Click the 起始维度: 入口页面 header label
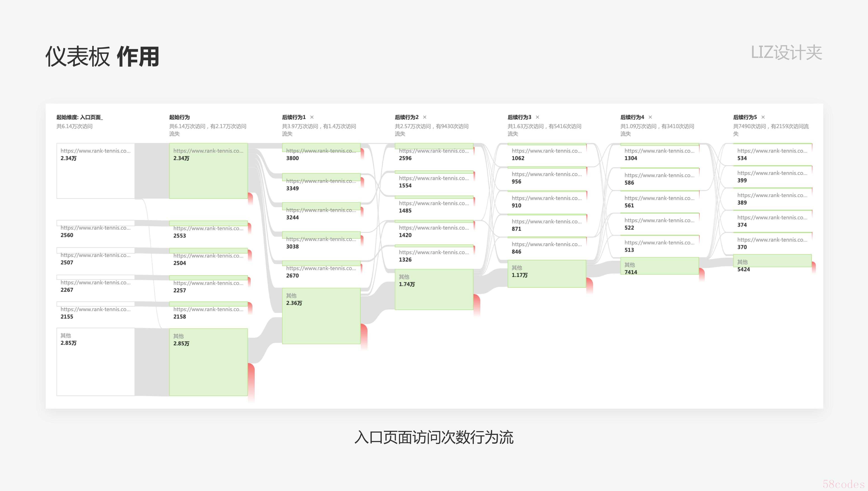The width and height of the screenshot is (868, 491). click(80, 117)
